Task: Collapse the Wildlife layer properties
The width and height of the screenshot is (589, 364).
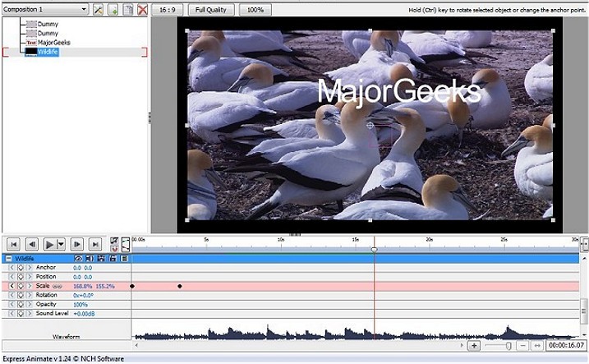Action: 9,259
